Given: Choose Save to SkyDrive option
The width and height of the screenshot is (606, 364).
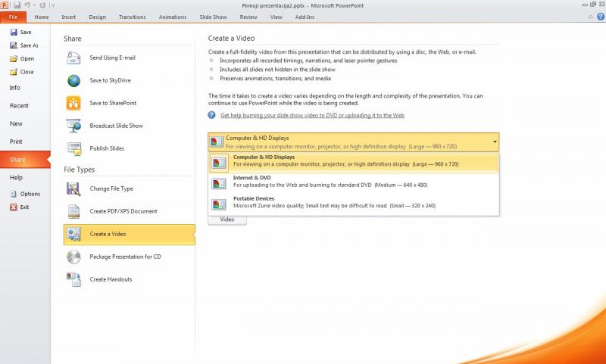Looking at the screenshot, I should pos(127,80).
